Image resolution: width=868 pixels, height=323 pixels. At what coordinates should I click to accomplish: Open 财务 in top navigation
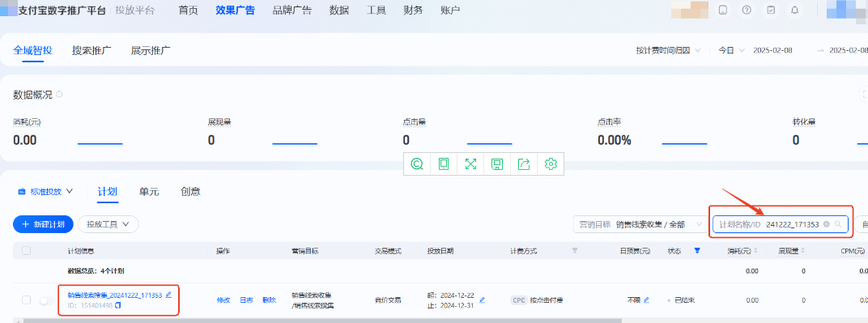[x=414, y=10]
